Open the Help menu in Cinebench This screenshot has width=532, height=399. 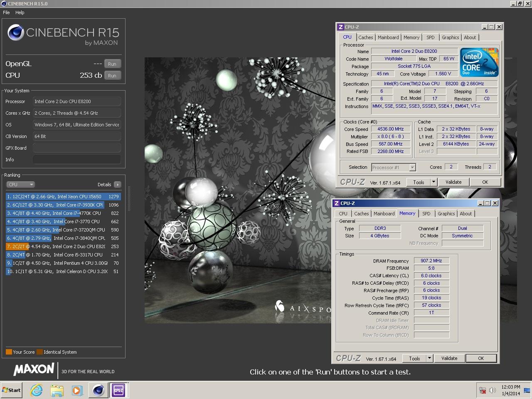(x=20, y=12)
